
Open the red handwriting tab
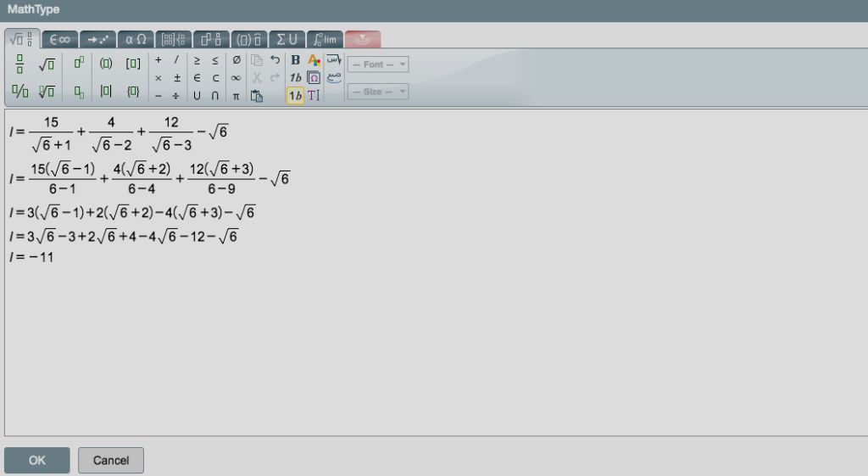coord(363,39)
